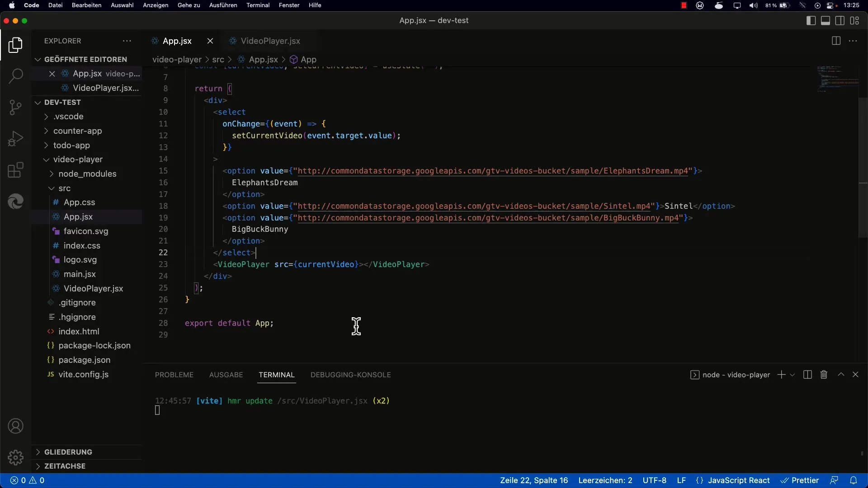
Task: Toggle the bottom panel visibility
Action: point(826,20)
